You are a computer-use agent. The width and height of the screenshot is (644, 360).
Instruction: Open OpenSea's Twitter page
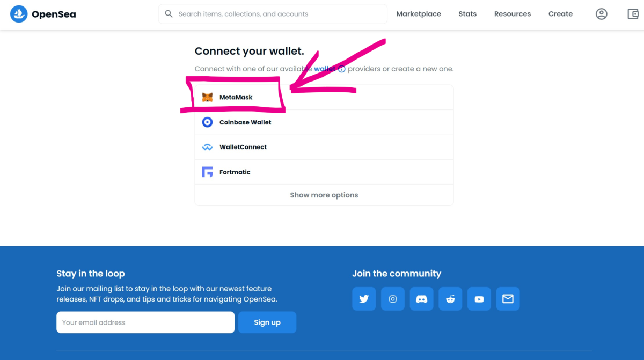(364, 299)
